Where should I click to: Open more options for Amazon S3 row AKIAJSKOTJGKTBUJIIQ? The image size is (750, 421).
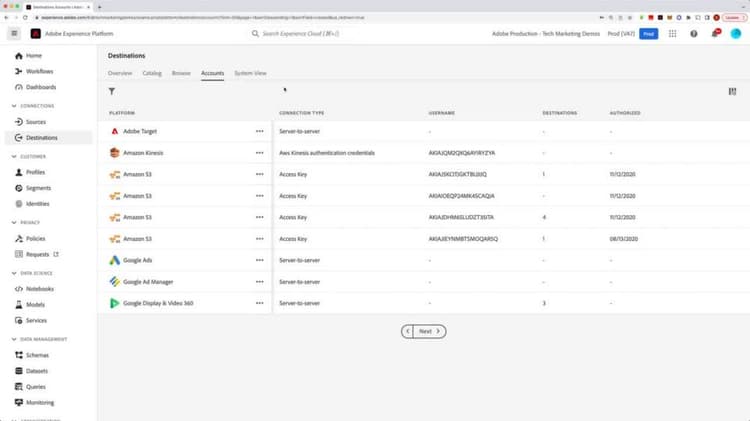click(260, 174)
